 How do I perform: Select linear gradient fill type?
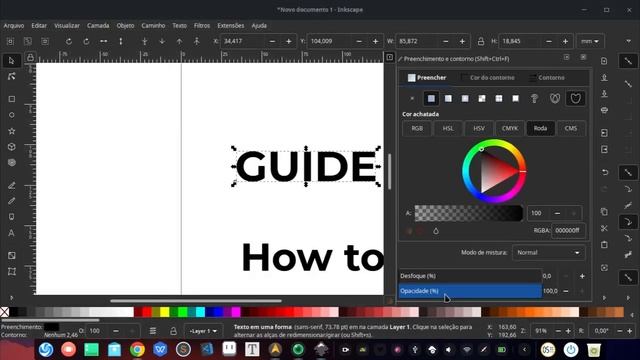coord(448,98)
